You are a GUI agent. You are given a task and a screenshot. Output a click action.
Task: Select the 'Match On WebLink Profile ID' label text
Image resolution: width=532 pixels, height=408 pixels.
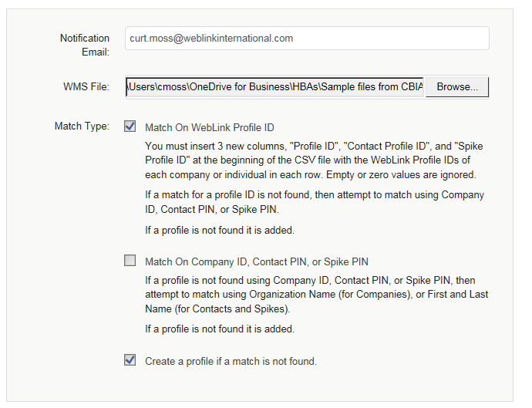210,127
